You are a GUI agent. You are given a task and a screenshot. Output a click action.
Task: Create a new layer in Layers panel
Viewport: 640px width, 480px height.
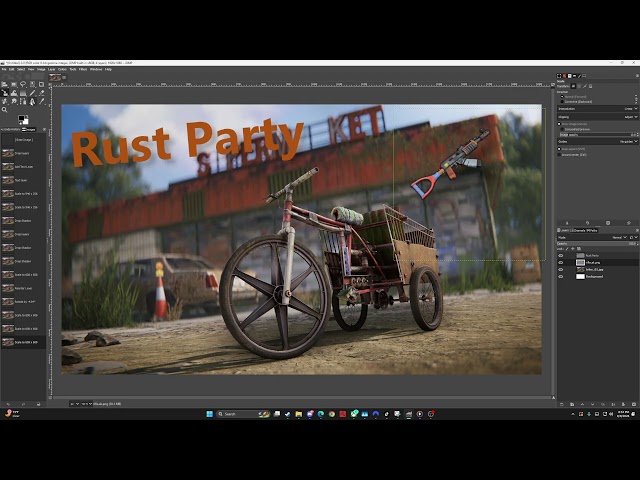pos(562,404)
